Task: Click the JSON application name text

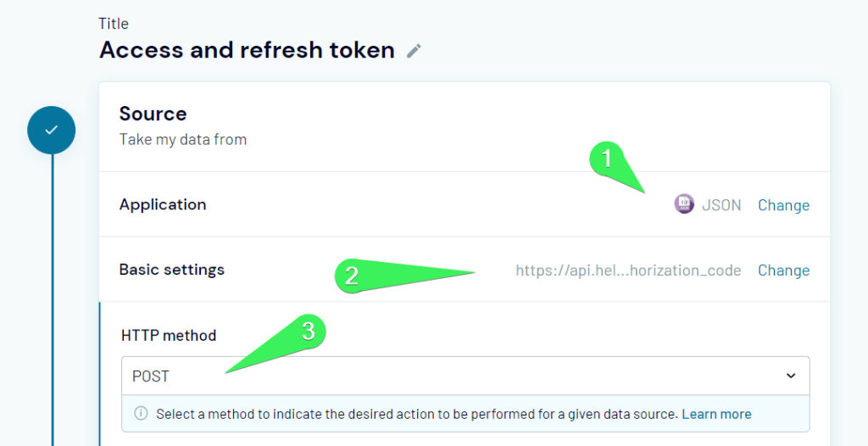Action: [721, 205]
